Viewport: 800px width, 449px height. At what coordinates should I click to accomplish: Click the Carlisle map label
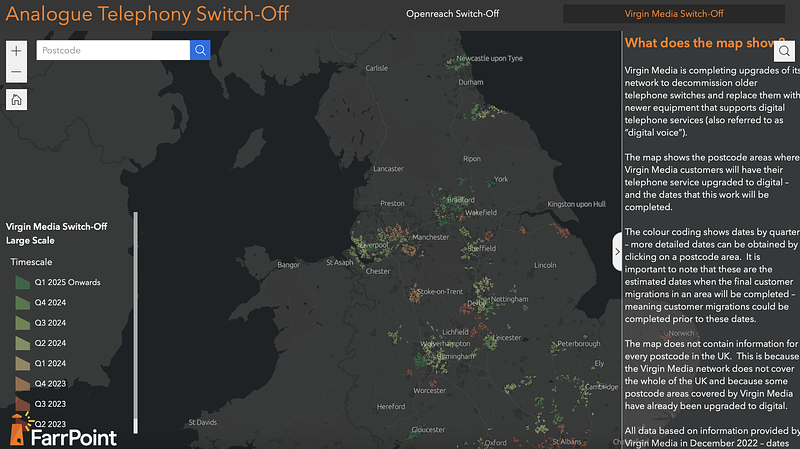pyautogui.click(x=377, y=68)
